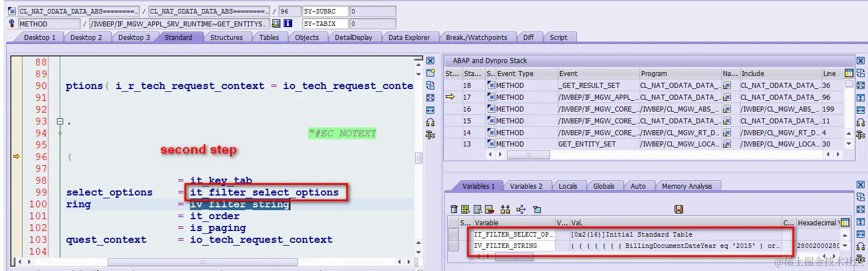Click the replace tool icon beside the source editor
This screenshot has height=271, width=868.
pos(430,85)
